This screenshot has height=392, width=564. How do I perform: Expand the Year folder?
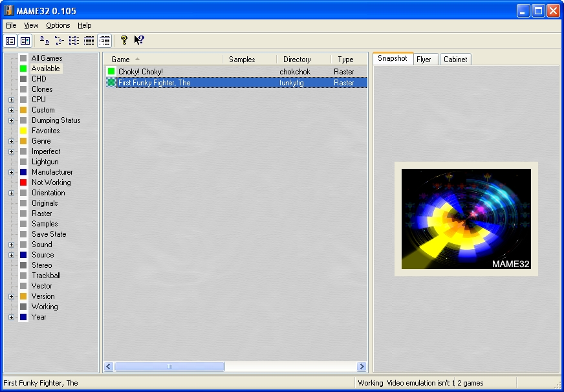pyautogui.click(x=11, y=318)
